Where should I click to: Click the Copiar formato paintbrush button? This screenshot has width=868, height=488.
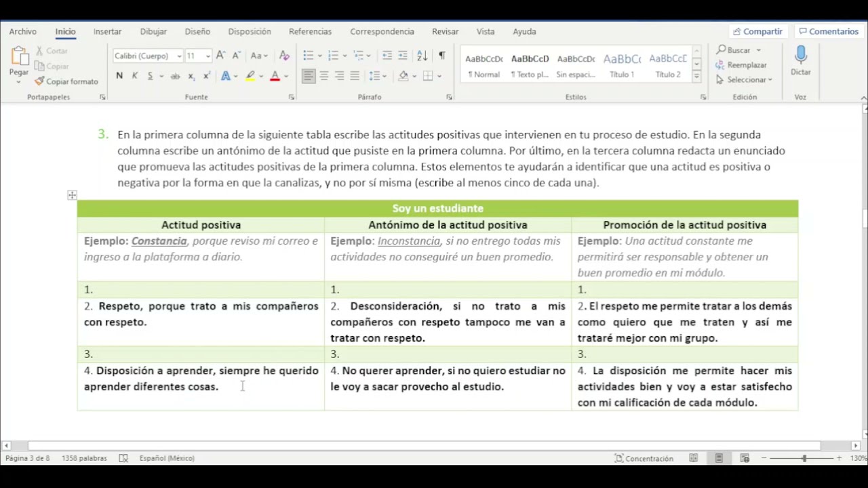click(x=66, y=81)
